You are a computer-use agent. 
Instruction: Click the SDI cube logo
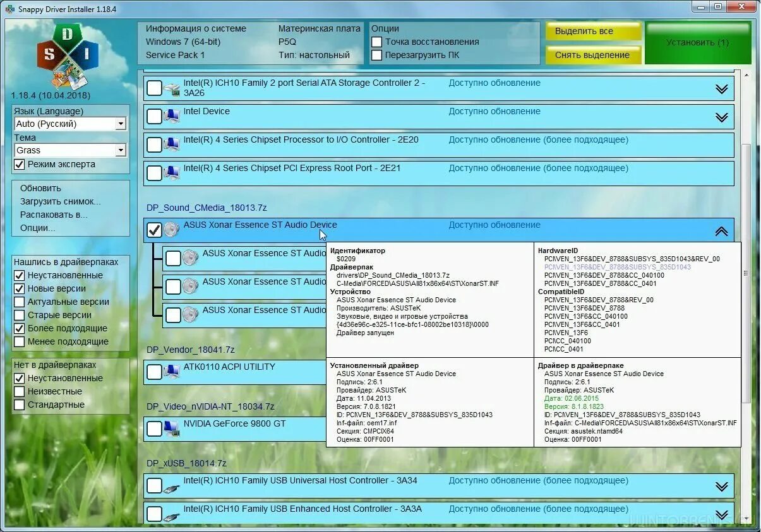click(x=68, y=56)
